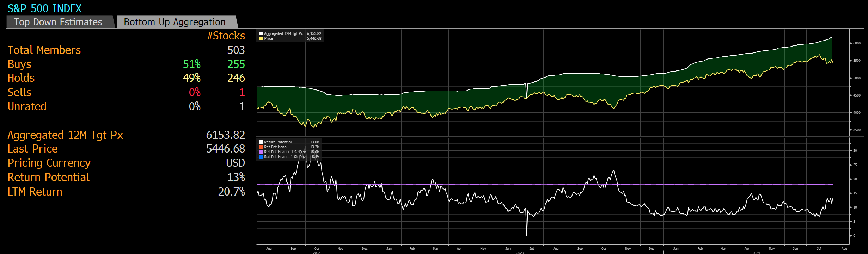Click the legend value 6,153.82
The width and height of the screenshot is (868, 254).
pyautogui.click(x=314, y=34)
